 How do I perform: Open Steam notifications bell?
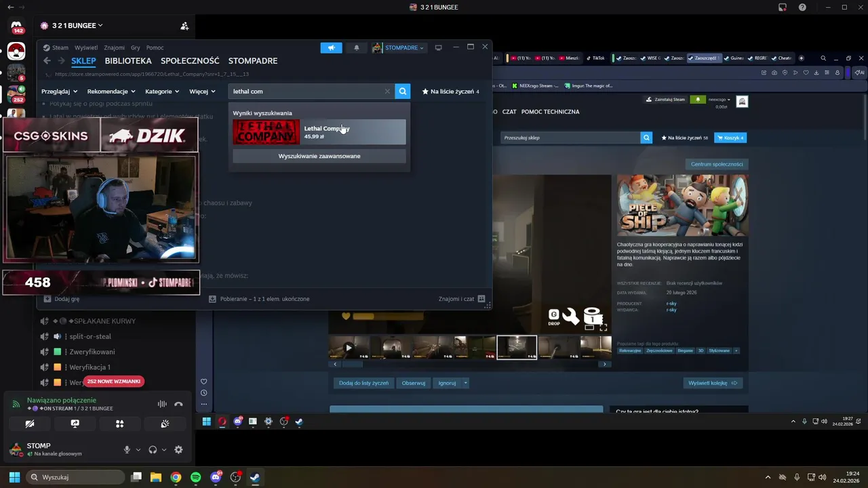(x=357, y=47)
